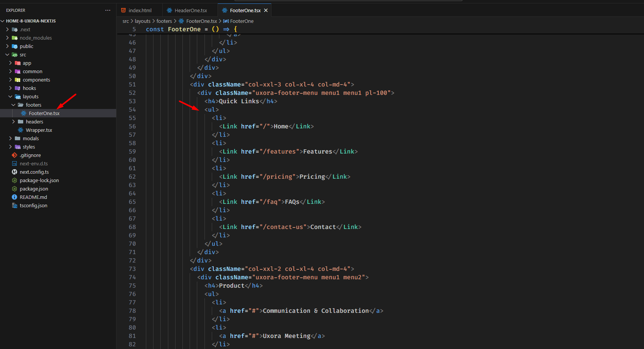Screen dimensions: 644x349
Task: Click the git icon beside .gitignore
Action: click(x=14, y=155)
